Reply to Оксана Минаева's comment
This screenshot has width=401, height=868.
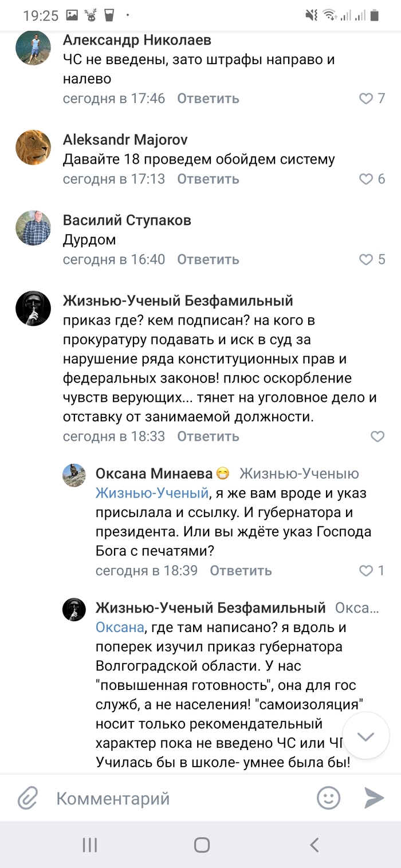click(241, 570)
